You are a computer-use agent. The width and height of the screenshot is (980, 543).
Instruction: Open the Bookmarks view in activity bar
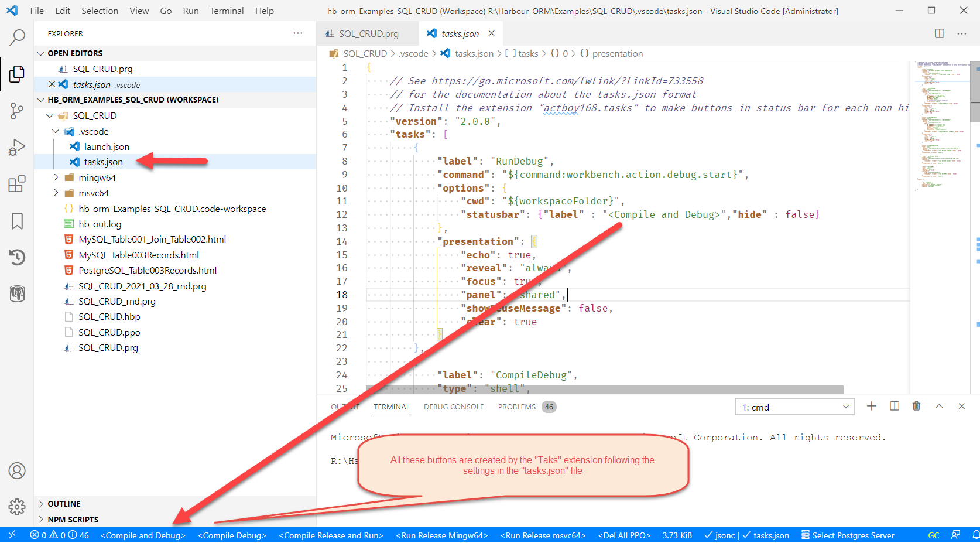point(17,221)
